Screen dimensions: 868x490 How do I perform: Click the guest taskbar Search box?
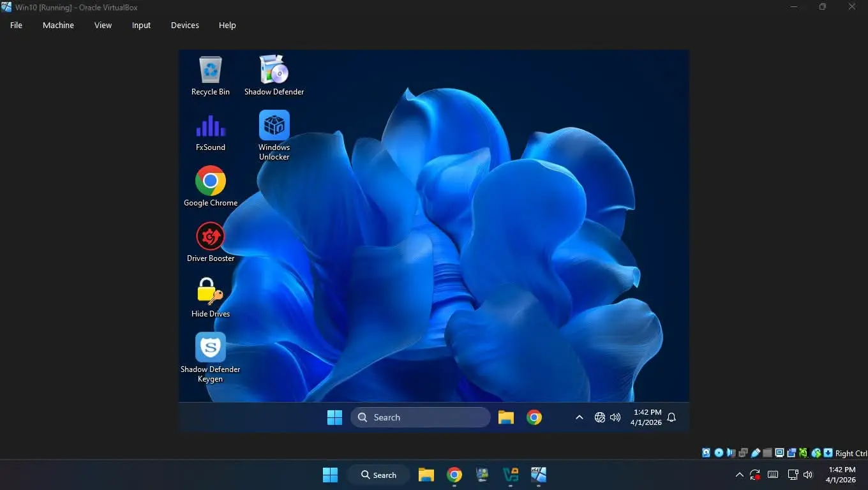pyautogui.click(x=420, y=417)
